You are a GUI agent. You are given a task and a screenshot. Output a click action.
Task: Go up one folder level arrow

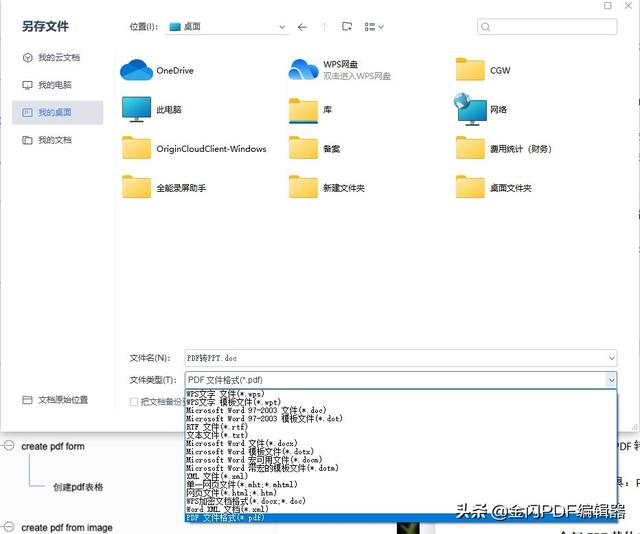point(324,27)
